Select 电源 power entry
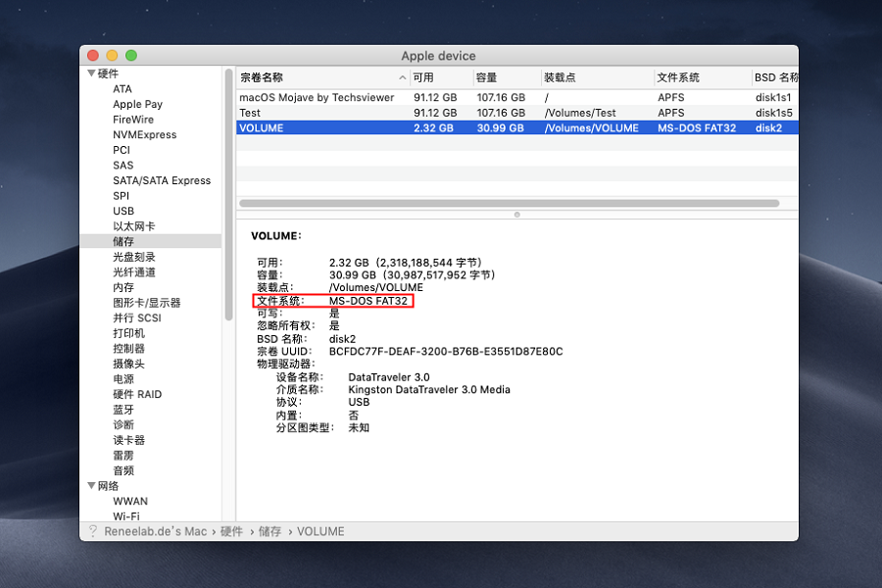The image size is (882, 588). [123, 378]
